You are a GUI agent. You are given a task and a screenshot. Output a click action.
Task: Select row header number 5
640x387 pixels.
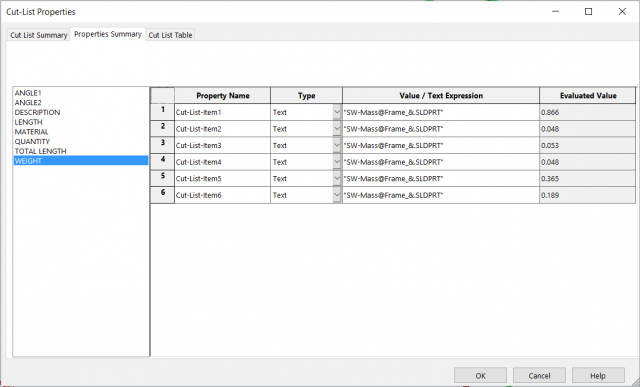[162, 178]
